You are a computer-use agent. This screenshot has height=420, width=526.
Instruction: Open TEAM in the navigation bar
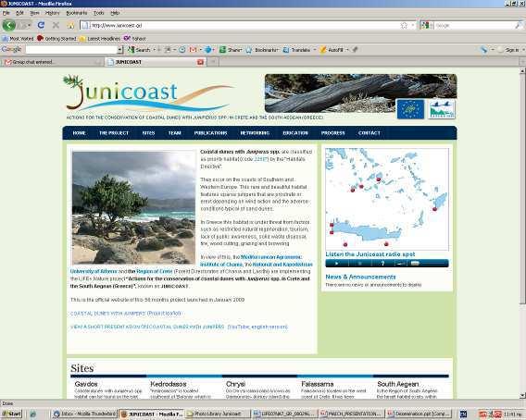click(x=174, y=133)
